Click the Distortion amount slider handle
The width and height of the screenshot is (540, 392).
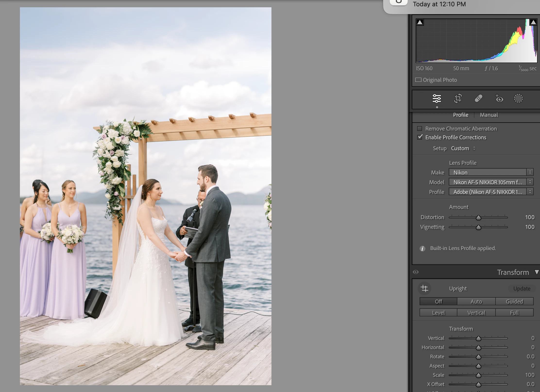[x=478, y=218]
